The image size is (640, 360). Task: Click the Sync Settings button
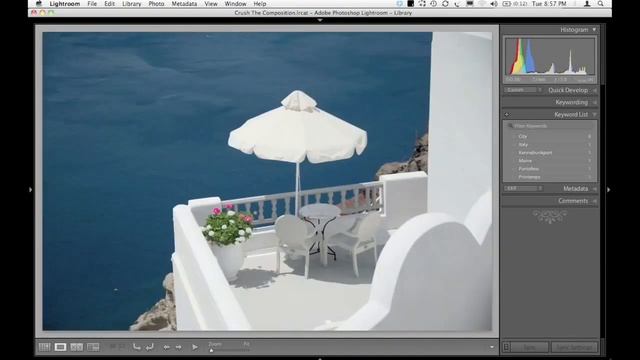(x=575, y=347)
